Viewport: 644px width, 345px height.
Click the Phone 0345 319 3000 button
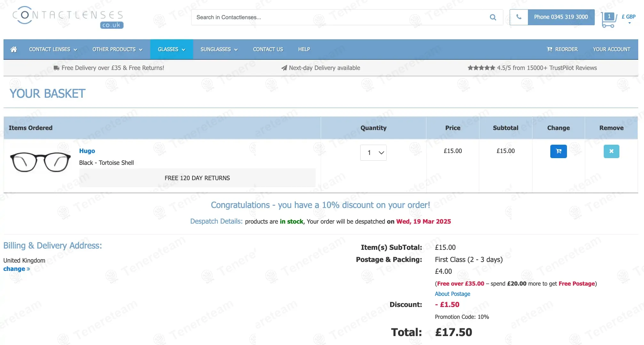point(561,17)
